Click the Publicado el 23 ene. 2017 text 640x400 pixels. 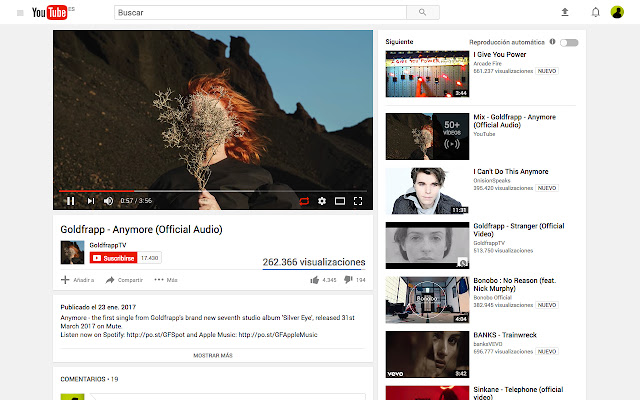tap(98, 307)
